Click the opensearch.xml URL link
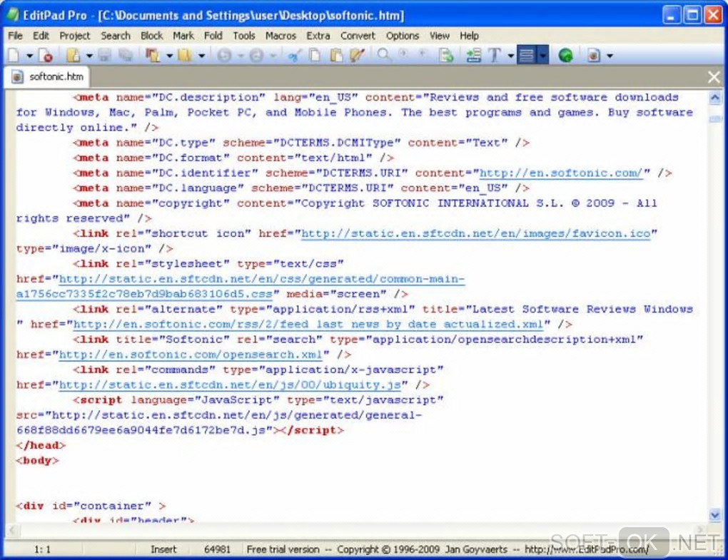 (191, 355)
